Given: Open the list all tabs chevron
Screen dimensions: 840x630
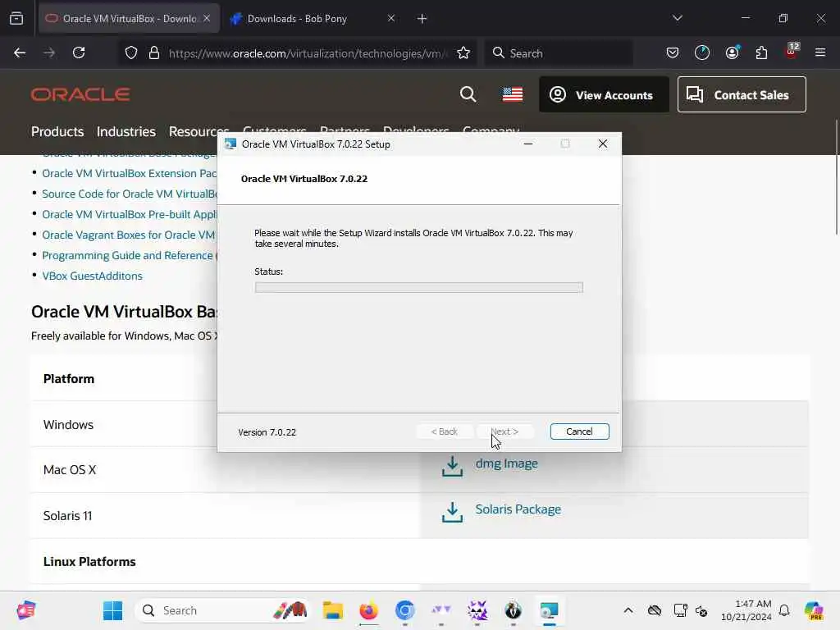Looking at the screenshot, I should click(677, 18).
